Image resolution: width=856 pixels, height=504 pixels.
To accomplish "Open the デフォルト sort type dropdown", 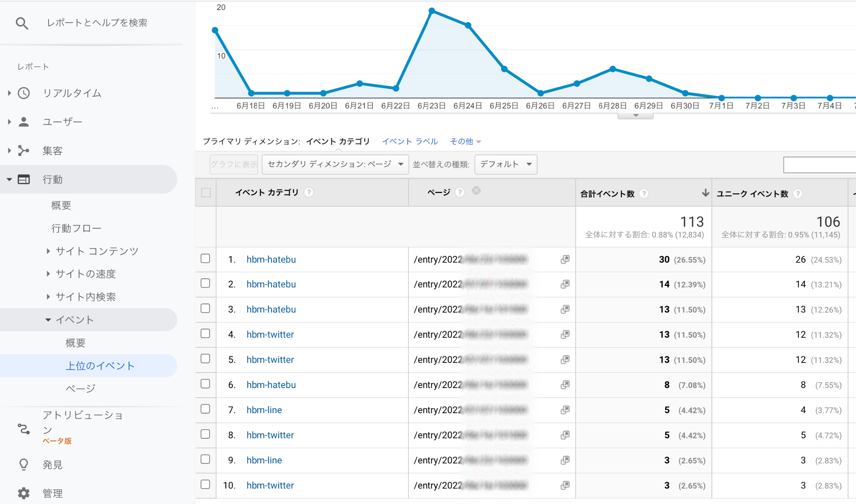I will coord(505,164).
